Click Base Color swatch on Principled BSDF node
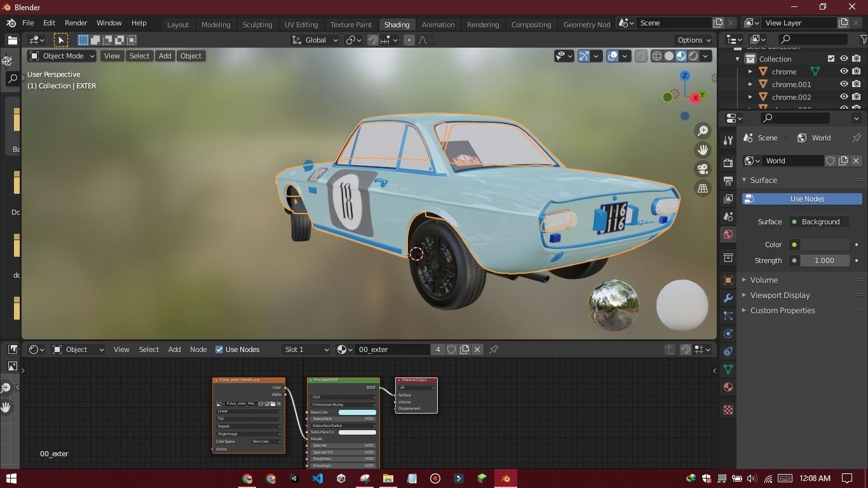 point(357,412)
